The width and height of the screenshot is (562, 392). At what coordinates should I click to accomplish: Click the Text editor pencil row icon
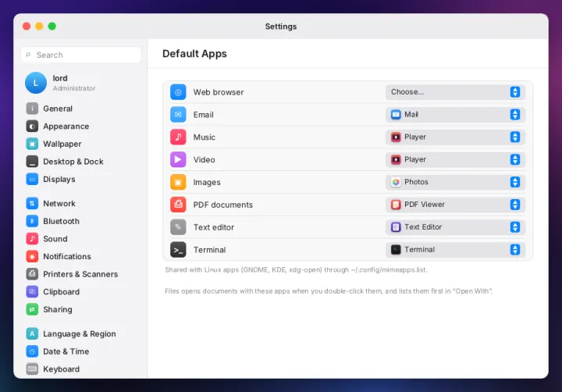178,227
